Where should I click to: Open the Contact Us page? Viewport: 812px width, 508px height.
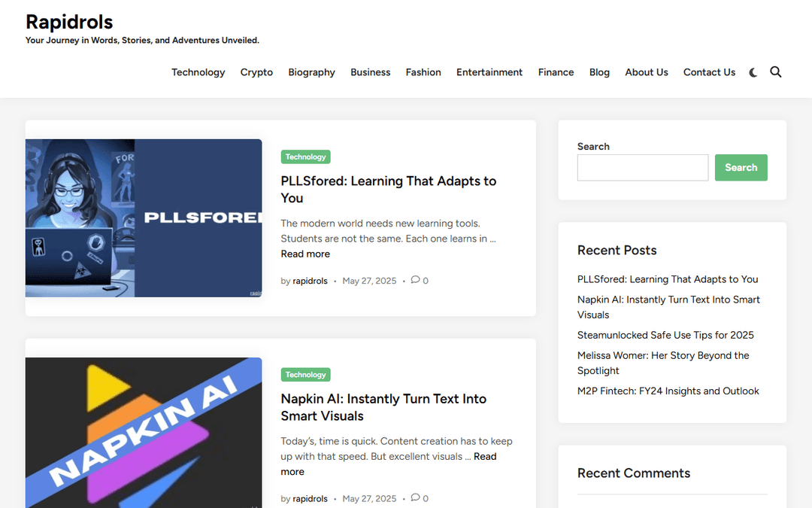pyautogui.click(x=709, y=72)
